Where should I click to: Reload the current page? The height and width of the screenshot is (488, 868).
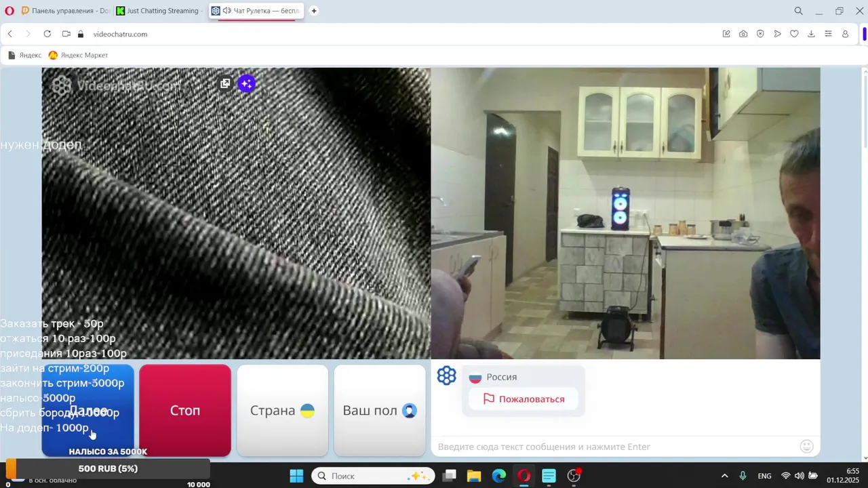coord(47,34)
